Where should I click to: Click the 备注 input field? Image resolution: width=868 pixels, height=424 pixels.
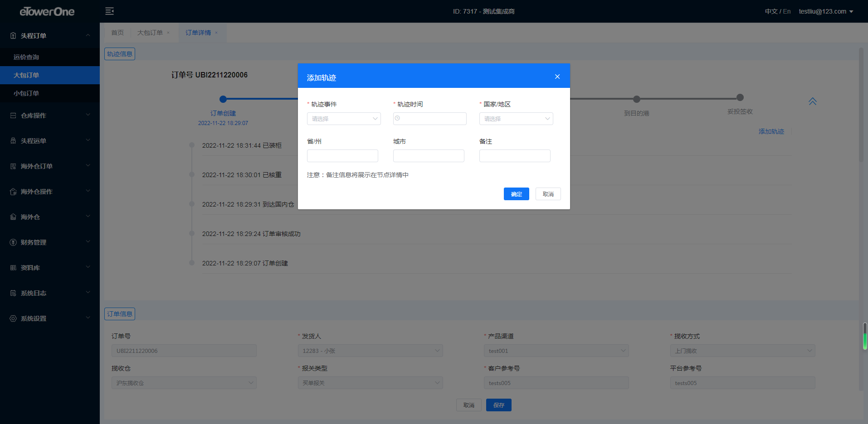514,156
